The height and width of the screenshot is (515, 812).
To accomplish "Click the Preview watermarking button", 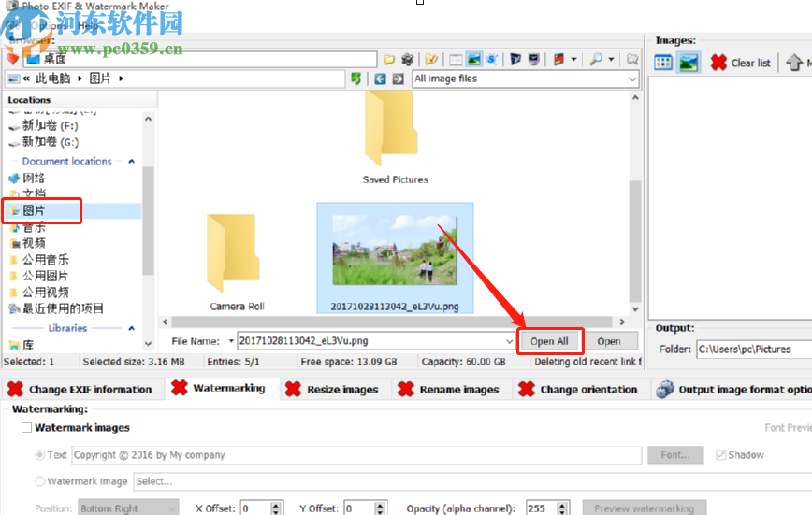I will pyautogui.click(x=645, y=508).
